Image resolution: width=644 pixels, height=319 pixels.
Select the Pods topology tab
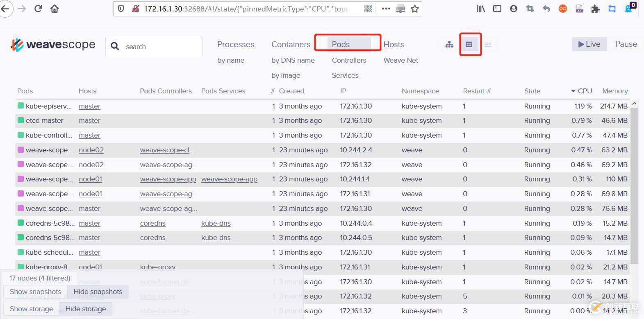(x=349, y=44)
